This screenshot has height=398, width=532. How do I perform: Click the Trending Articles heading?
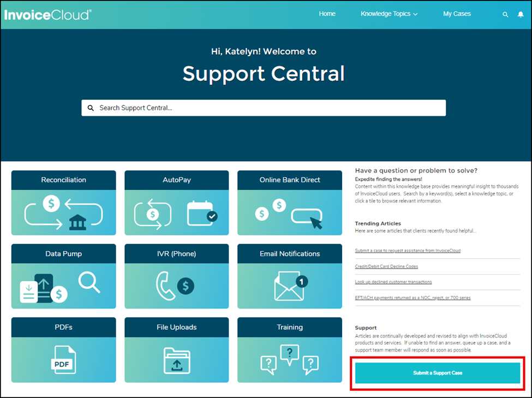[x=378, y=223]
